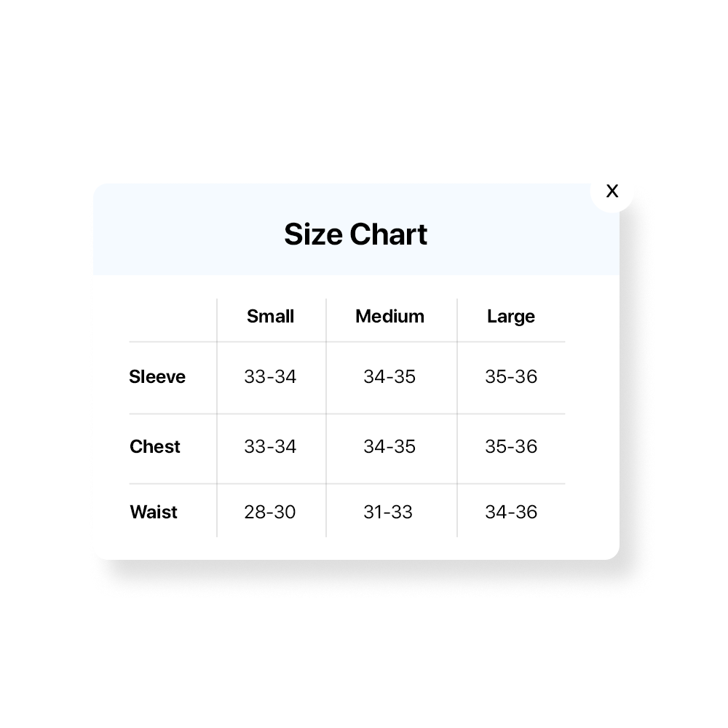
Task: Select the Small column header
Action: (270, 317)
